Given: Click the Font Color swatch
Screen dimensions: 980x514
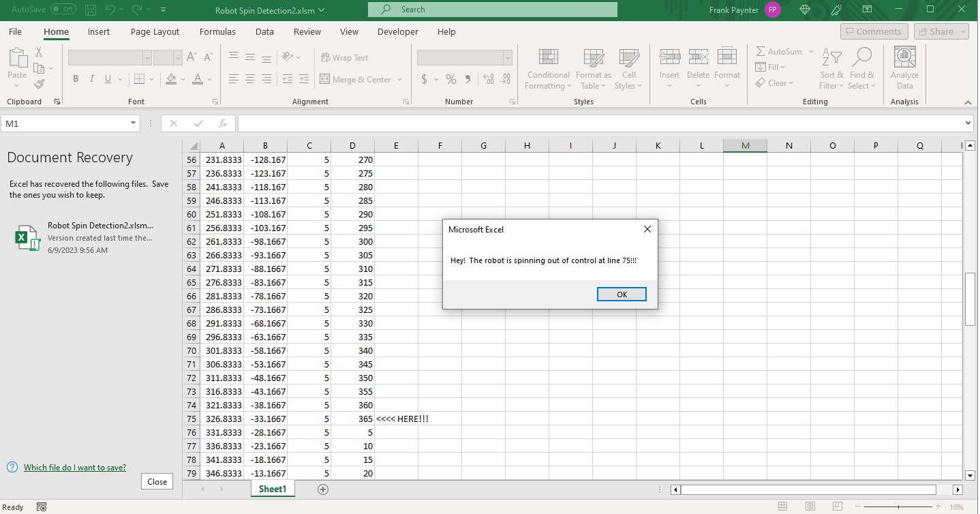Looking at the screenshot, I should [197, 79].
